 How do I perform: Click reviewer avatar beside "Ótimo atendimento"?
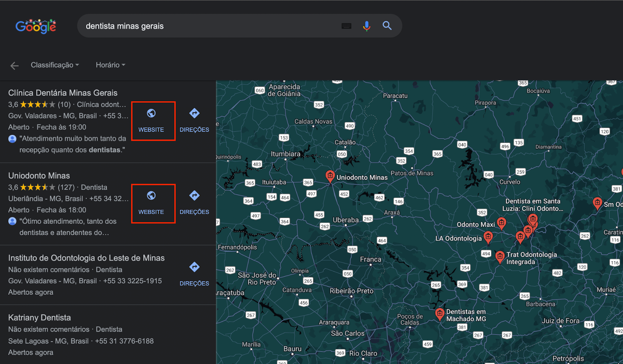point(12,221)
